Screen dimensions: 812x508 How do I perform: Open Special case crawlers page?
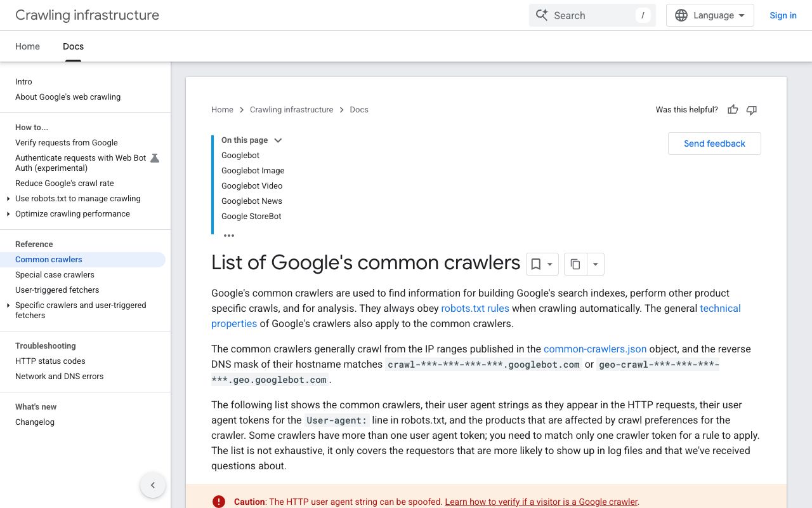[x=55, y=275]
